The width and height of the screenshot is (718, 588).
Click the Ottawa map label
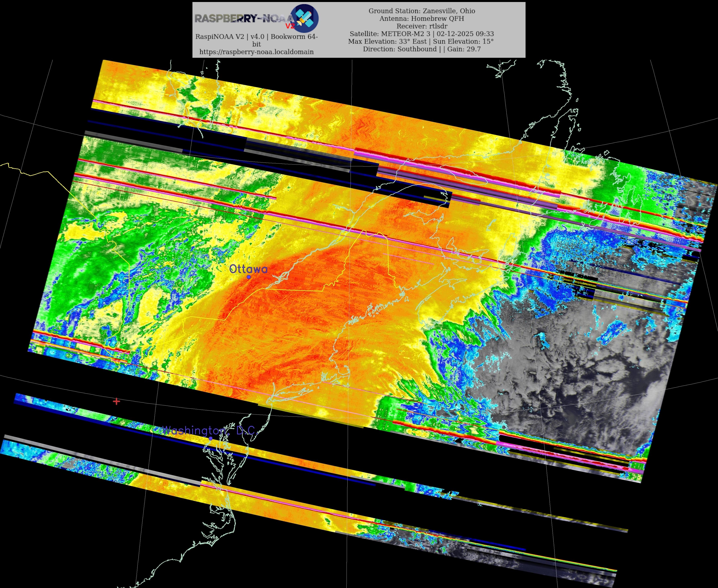click(x=248, y=269)
